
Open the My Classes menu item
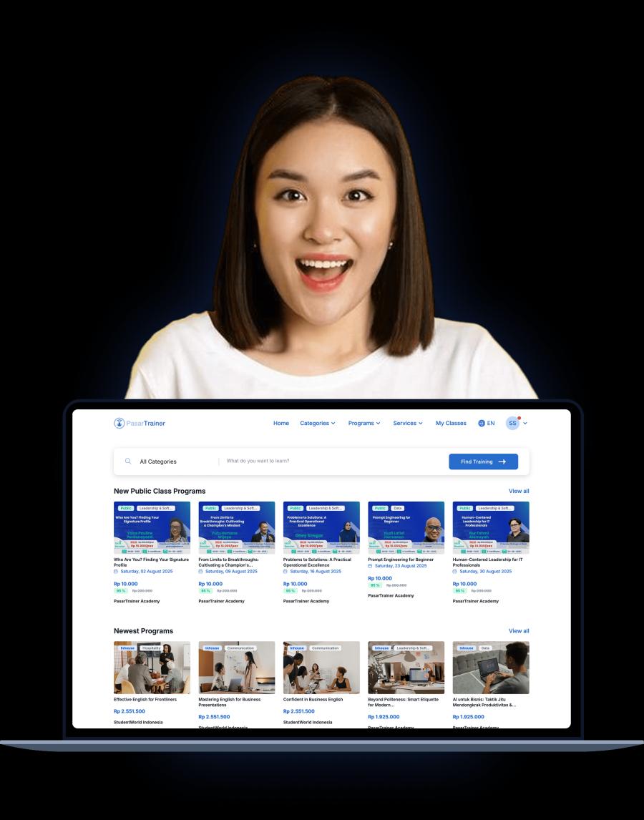click(451, 423)
